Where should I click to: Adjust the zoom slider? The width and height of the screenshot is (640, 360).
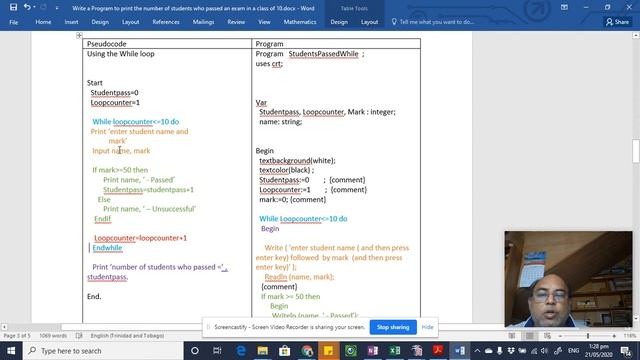(588, 336)
